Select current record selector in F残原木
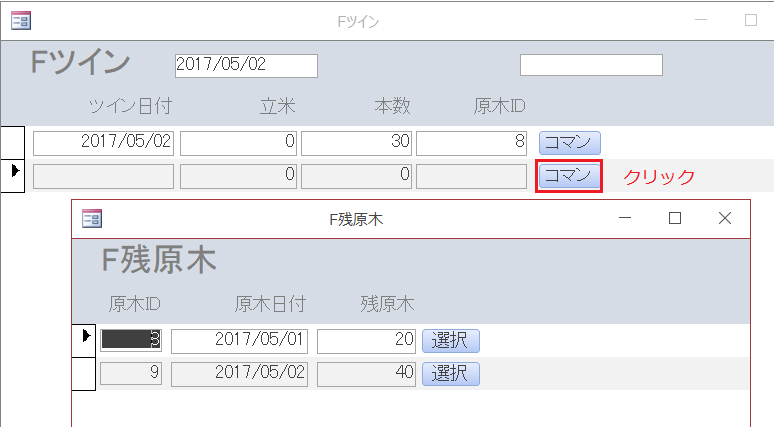This screenshot has width=774, height=427. click(85, 340)
